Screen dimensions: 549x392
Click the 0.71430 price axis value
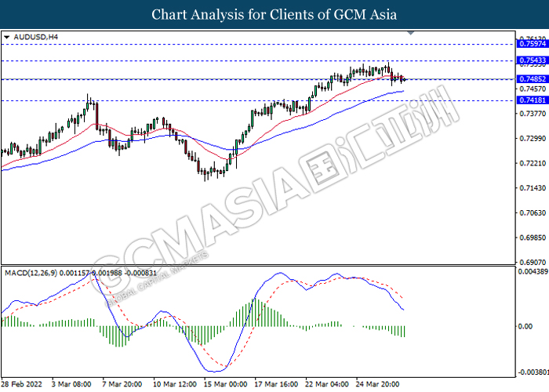[x=533, y=188]
